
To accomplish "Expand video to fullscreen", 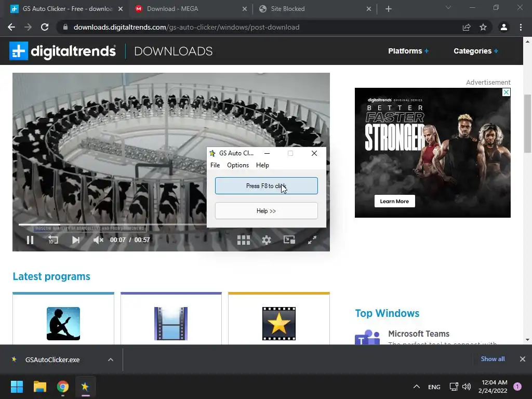I will pos(312,240).
